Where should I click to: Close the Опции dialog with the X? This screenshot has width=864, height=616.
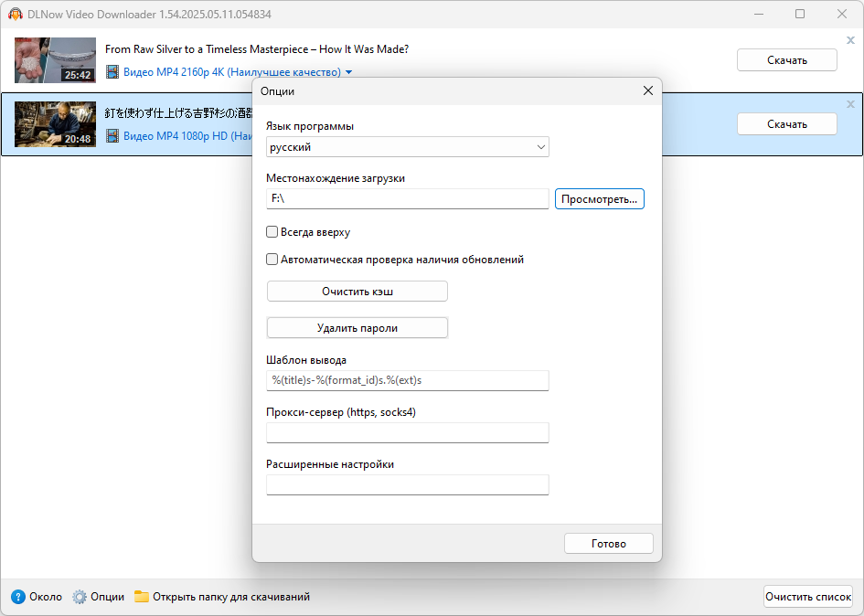pos(648,90)
